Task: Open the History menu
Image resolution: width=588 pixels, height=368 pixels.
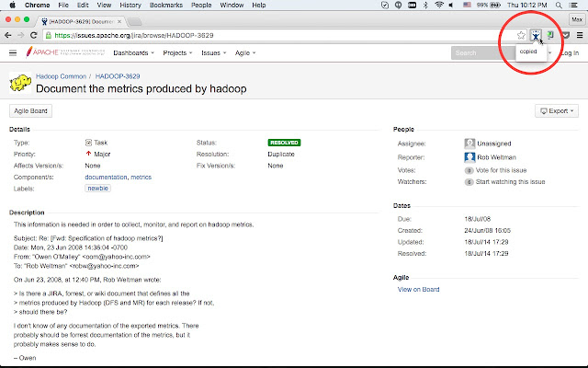Action: 130,5
